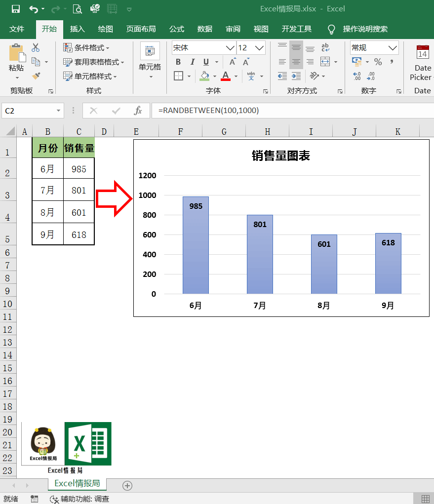Image resolution: width=434 pixels, height=504 pixels.
Task: Click the 辅助功能: 调查 status item
Action: [x=79, y=499]
